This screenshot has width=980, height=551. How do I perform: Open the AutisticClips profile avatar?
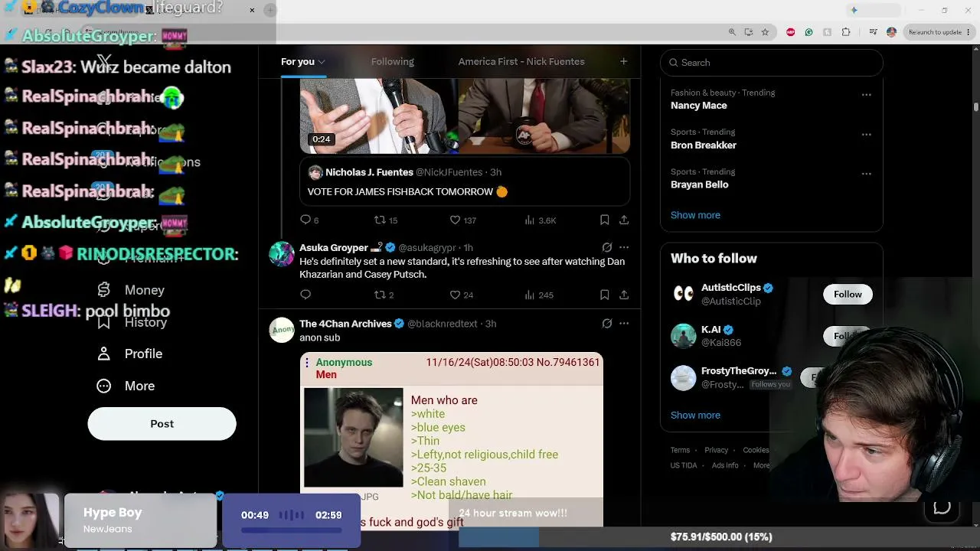click(x=683, y=294)
